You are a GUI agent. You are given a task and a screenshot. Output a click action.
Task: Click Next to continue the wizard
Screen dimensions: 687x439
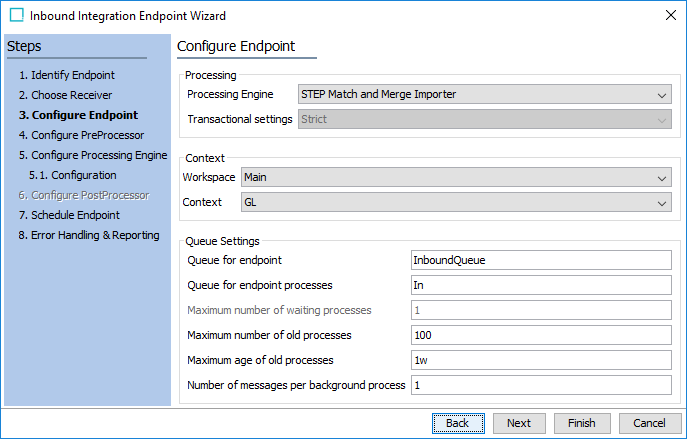pyautogui.click(x=519, y=423)
